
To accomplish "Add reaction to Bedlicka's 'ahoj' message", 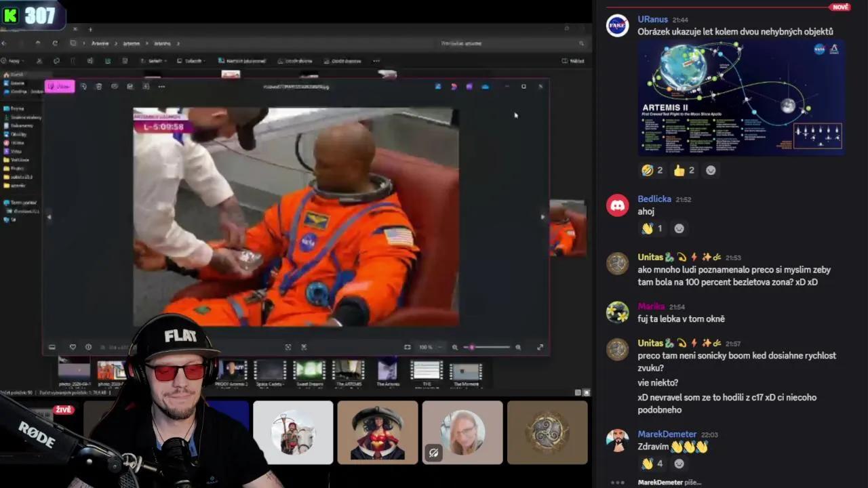I will tap(679, 228).
